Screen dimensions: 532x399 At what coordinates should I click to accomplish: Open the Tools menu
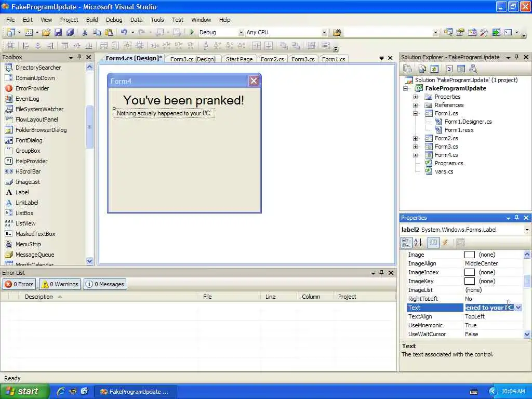click(x=157, y=20)
